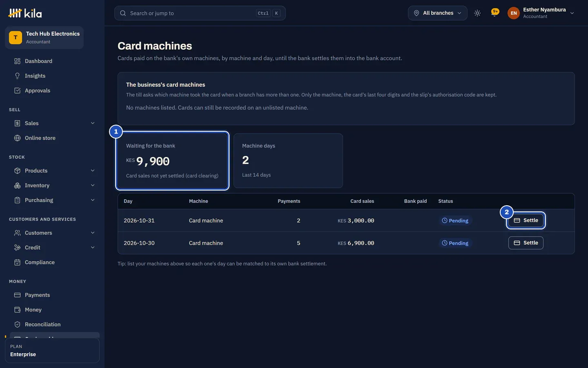Click the EN user avatar
This screenshot has height=368, width=588.
click(x=514, y=13)
